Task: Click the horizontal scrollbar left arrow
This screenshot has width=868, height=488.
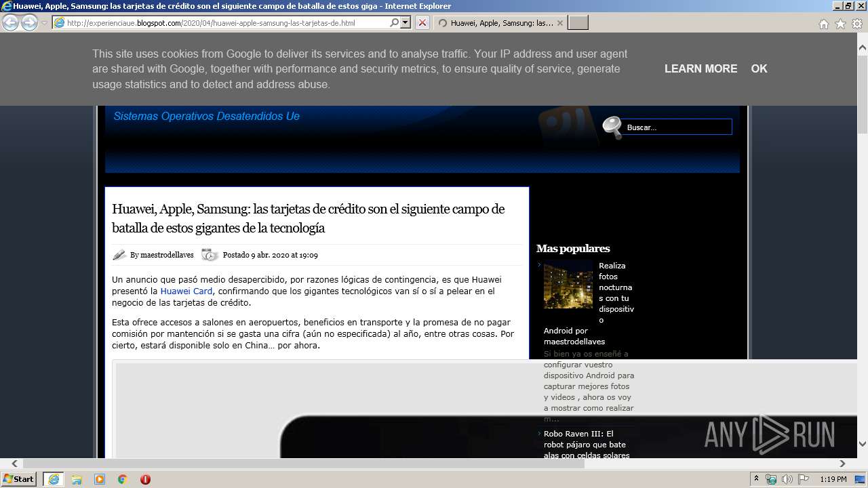Action: pyautogui.click(x=16, y=464)
